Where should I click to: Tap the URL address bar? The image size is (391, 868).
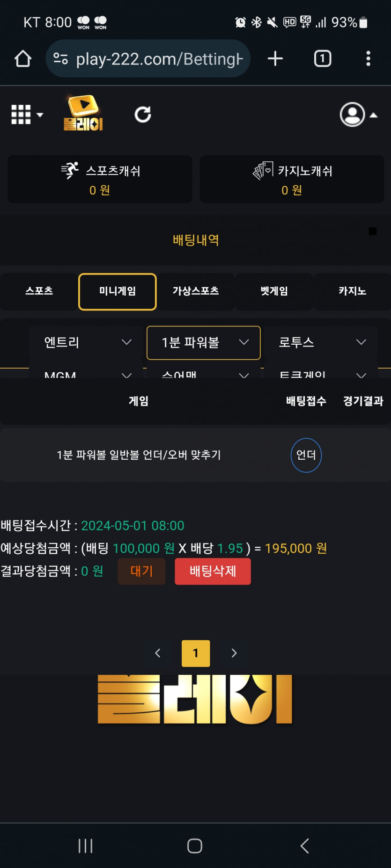click(x=148, y=59)
